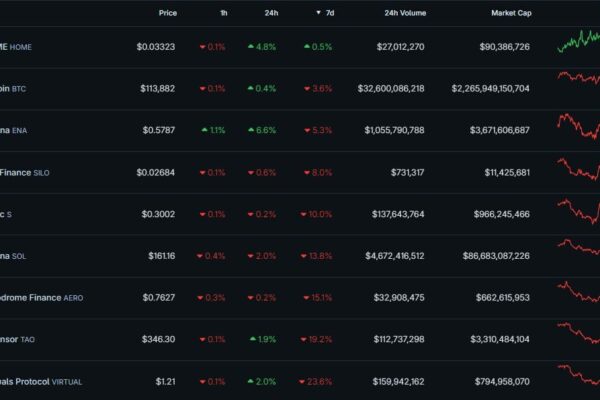Image resolution: width=600 pixels, height=400 pixels.
Task: Sort by the 7d column header
Action: coord(329,13)
